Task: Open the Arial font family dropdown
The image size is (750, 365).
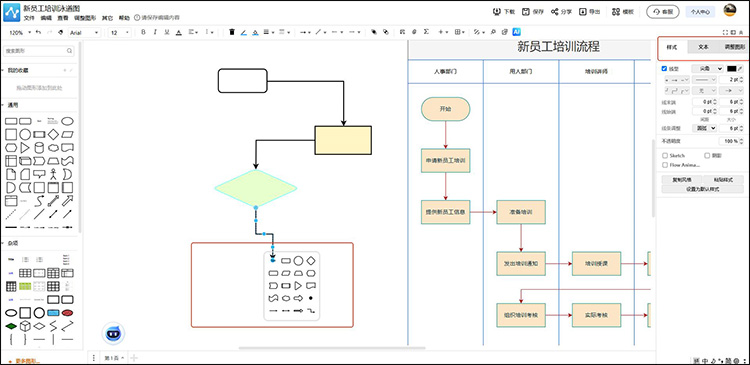Action: point(84,33)
